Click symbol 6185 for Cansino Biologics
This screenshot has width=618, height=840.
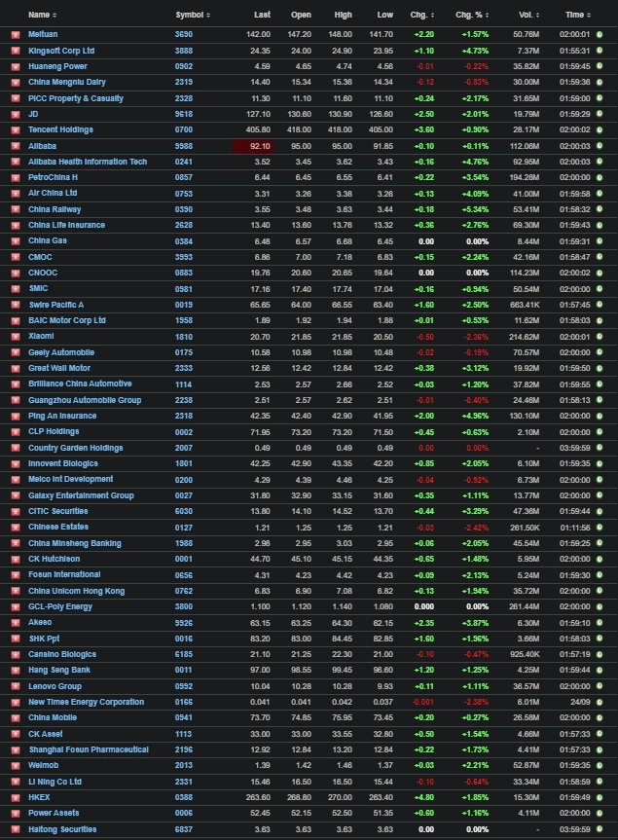coord(184,655)
